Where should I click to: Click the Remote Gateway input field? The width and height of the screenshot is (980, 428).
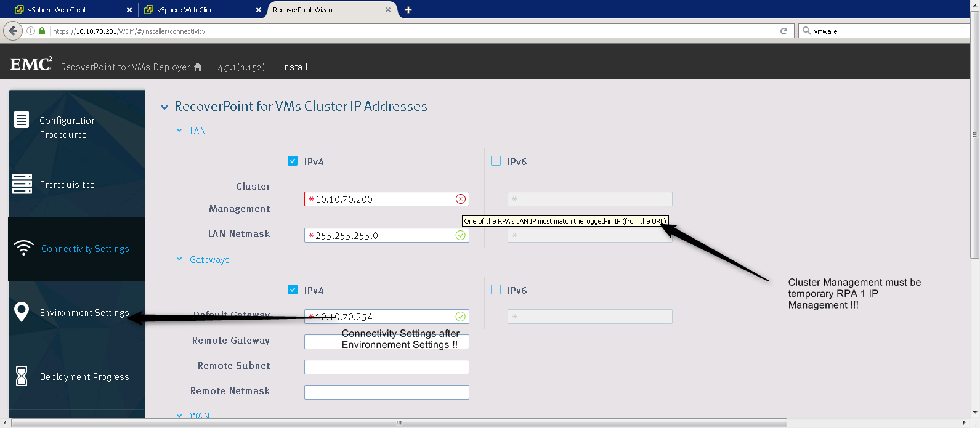tap(387, 342)
